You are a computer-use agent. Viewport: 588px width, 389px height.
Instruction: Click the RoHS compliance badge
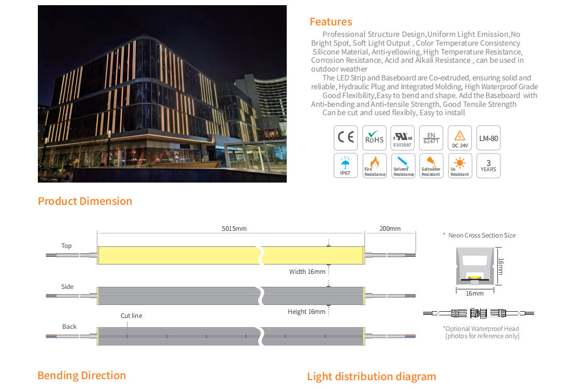374,137
